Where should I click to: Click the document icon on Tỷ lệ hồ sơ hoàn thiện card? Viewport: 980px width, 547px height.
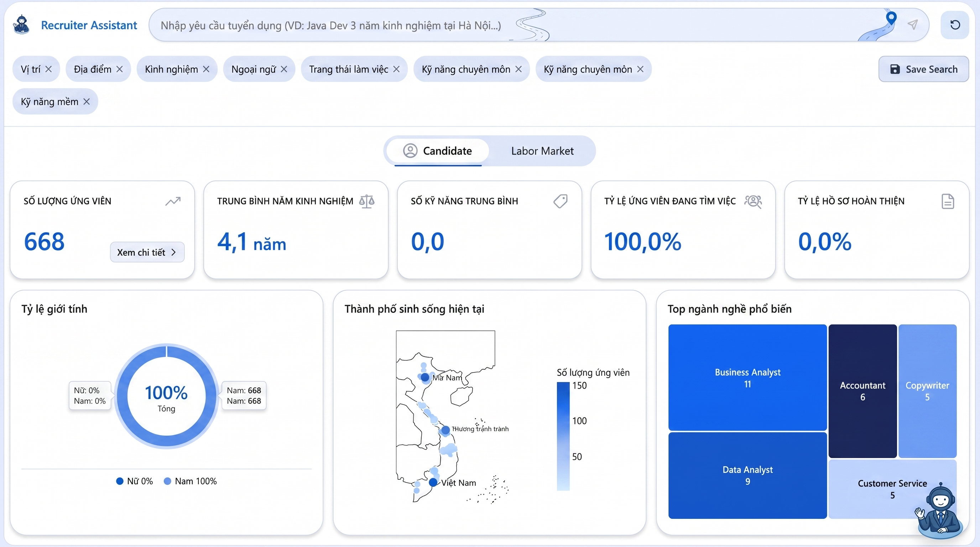tap(948, 201)
